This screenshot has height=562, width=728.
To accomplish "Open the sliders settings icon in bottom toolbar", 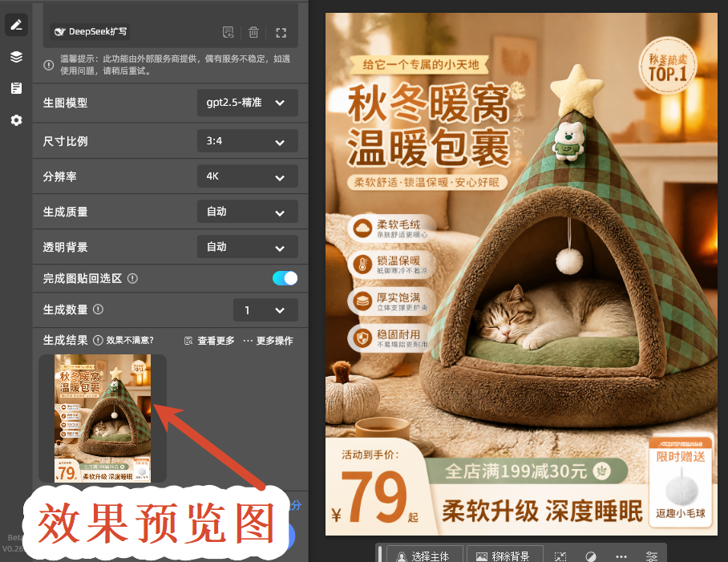I will coord(652,556).
